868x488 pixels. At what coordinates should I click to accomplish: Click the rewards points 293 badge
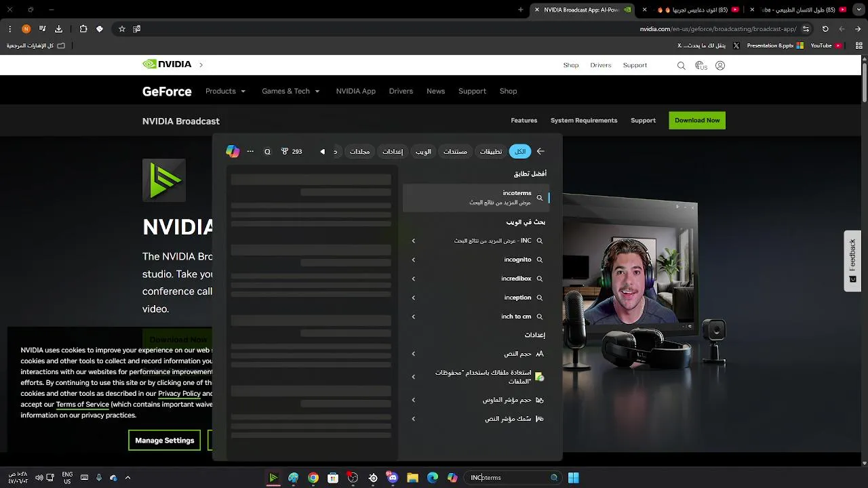(292, 152)
